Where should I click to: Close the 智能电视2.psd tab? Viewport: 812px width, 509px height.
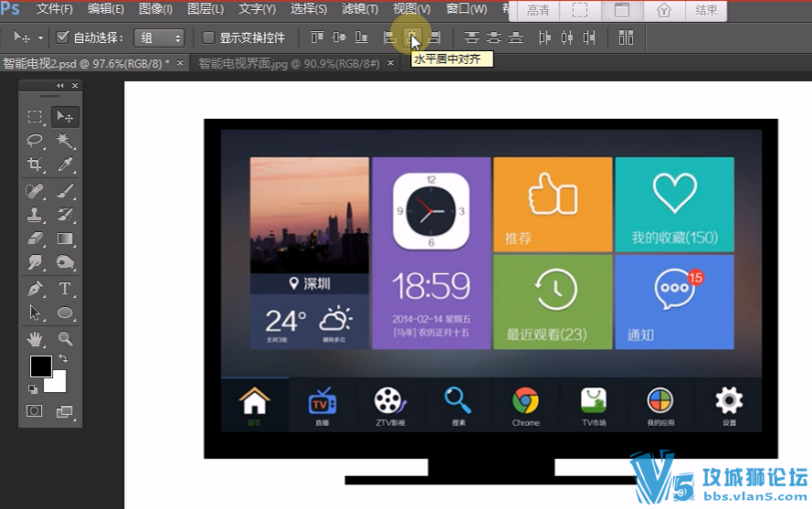(180, 63)
